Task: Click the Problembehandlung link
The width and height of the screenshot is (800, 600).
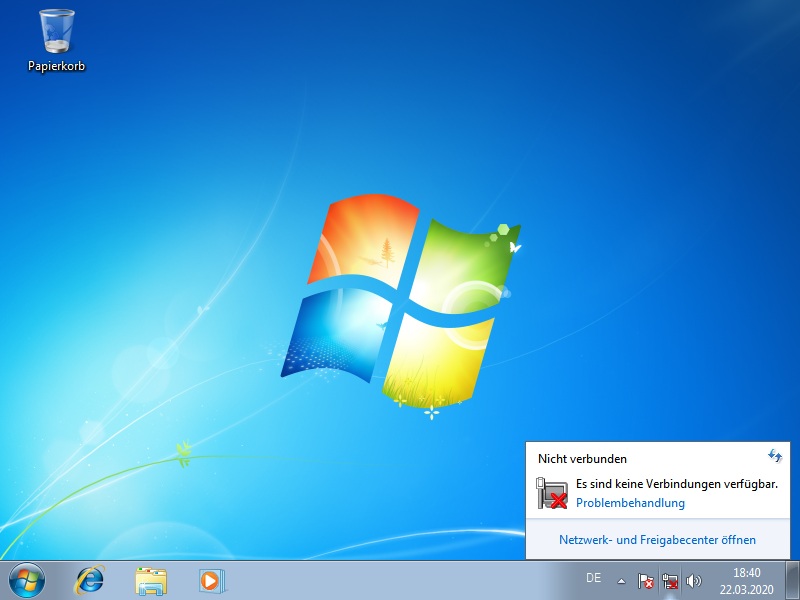Action: coord(630,503)
